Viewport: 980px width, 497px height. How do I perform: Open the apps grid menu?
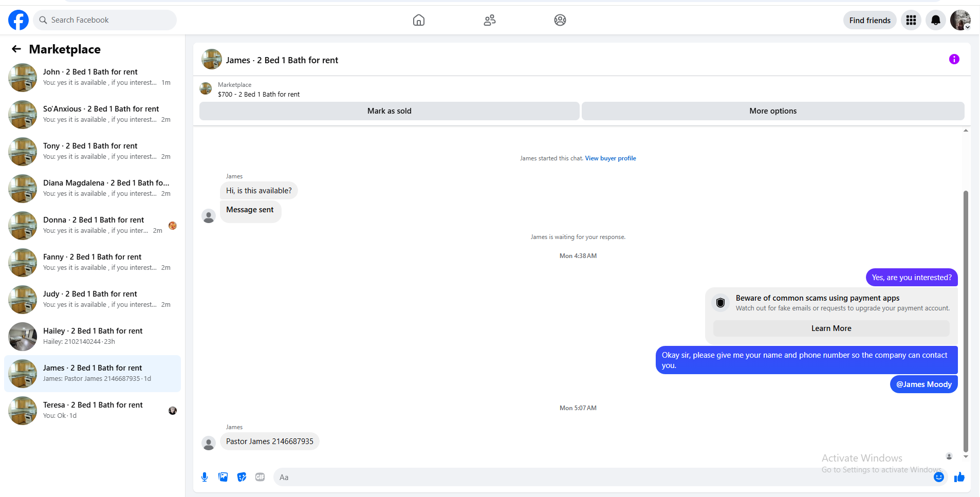(x=911, y=20)
